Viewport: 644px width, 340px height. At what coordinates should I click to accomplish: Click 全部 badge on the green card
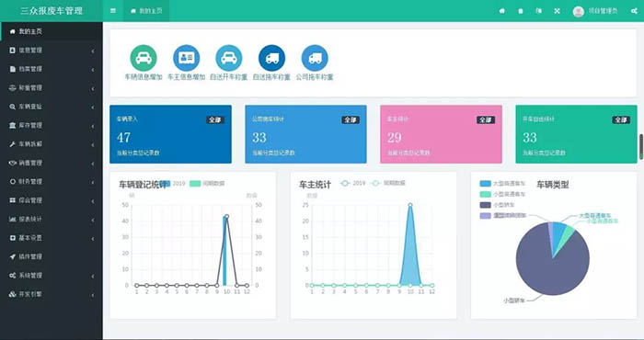click(x=621, y=119)
